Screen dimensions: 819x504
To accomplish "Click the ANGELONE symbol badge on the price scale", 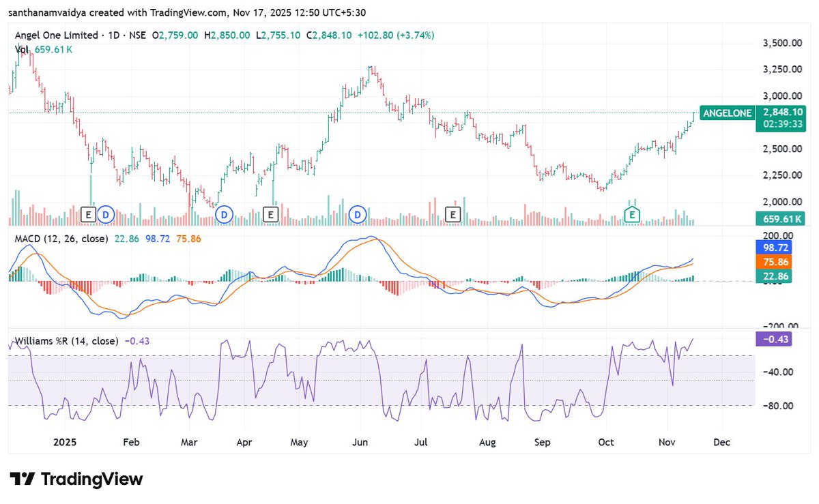I will click(726, 113).
